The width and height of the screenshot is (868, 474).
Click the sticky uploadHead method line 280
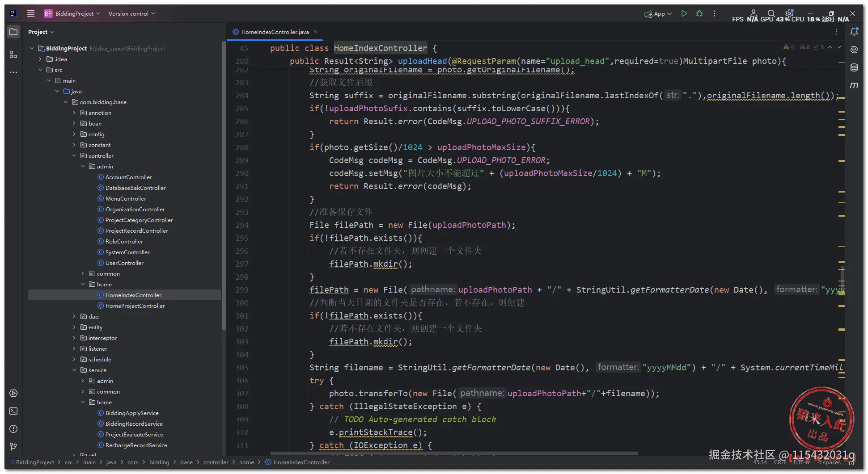(538, 61)
